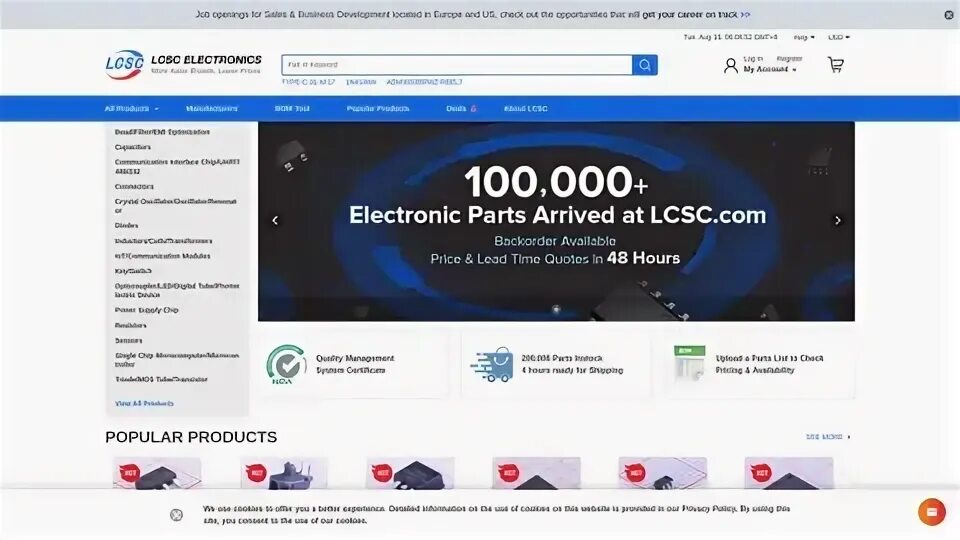This screenshot has height=540, width=960.
Task: Click the second suggested keyword under search bar
Action: 361,82
